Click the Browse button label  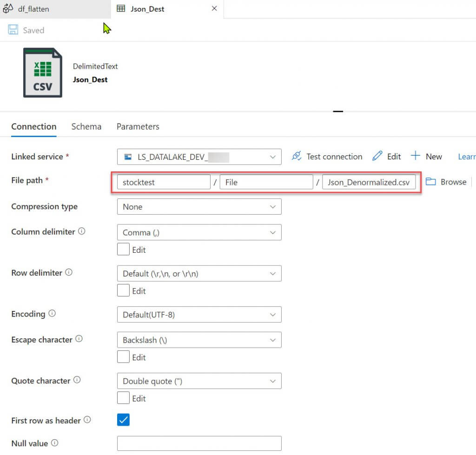pyautogui.click(x=454, y=182)
